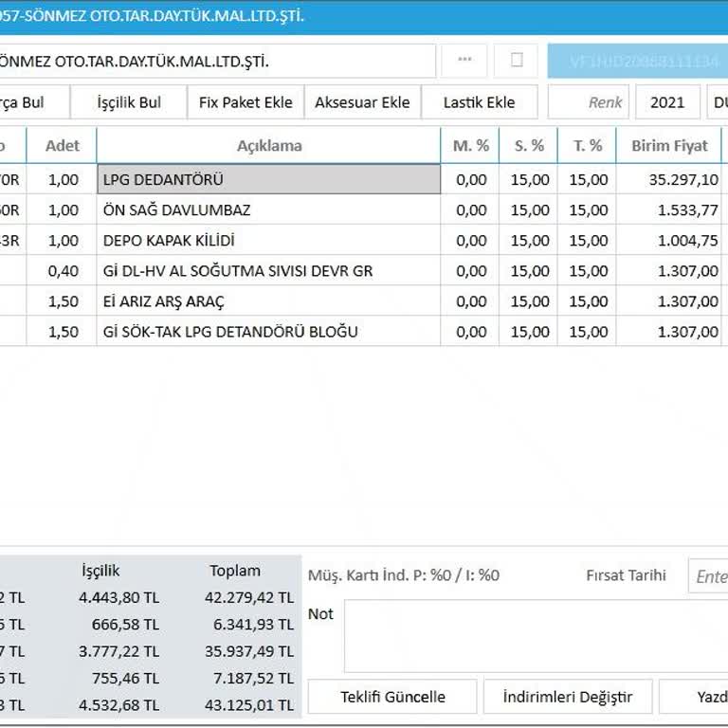This screenshot has height=728, width=728.
Task: Select the LPG DEDANTÖRÜ description cell
Action: coord(269,180)
